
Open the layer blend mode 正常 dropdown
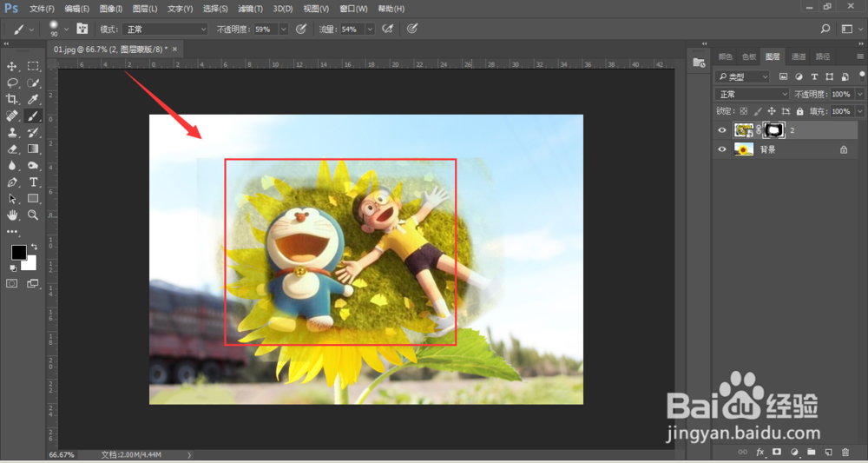pos(752,94)
